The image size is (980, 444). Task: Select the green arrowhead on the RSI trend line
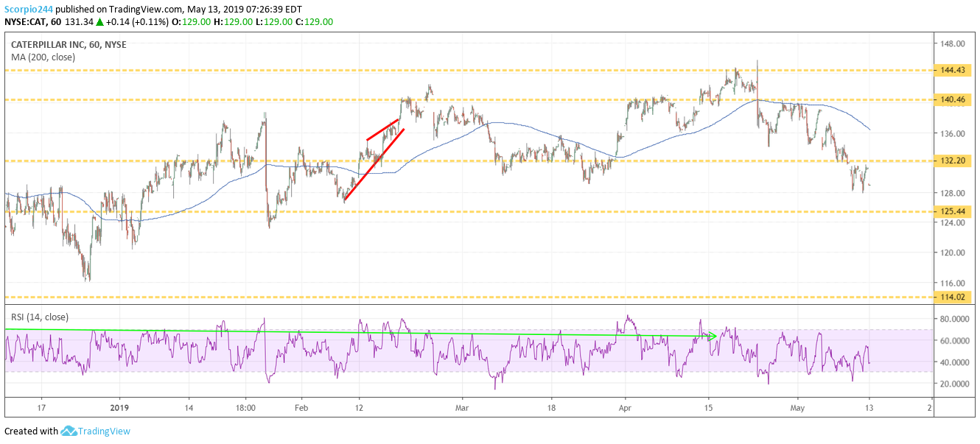(x=712, y=336)
